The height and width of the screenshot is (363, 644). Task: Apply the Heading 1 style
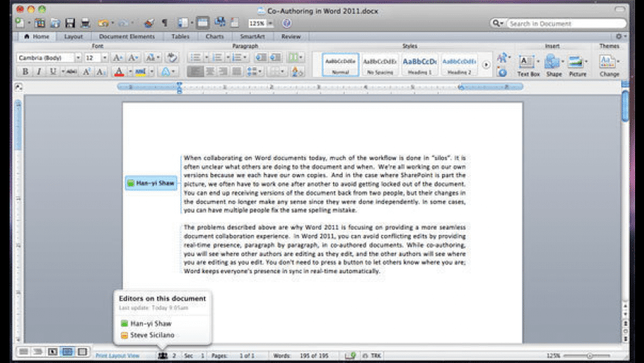click(419, 64)
